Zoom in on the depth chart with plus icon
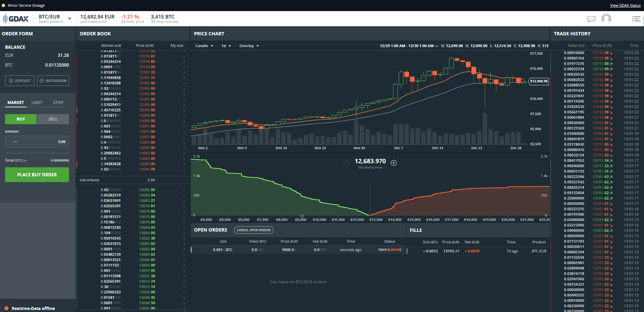The image size is (644, 312). (x=393, y=163)
